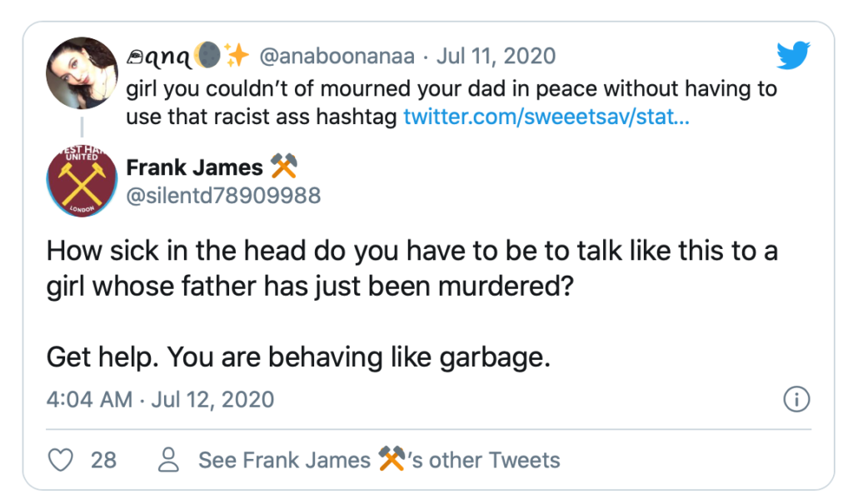Open anaboonanaa's profile photo

(x=81, y=73)
